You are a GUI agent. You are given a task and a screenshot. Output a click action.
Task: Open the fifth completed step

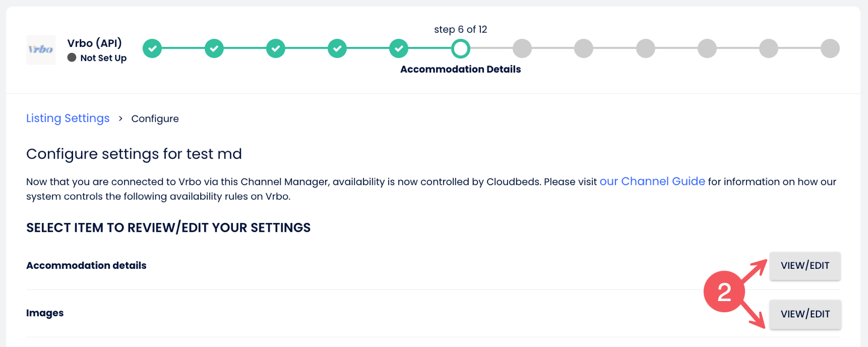[x=399, y=48]
